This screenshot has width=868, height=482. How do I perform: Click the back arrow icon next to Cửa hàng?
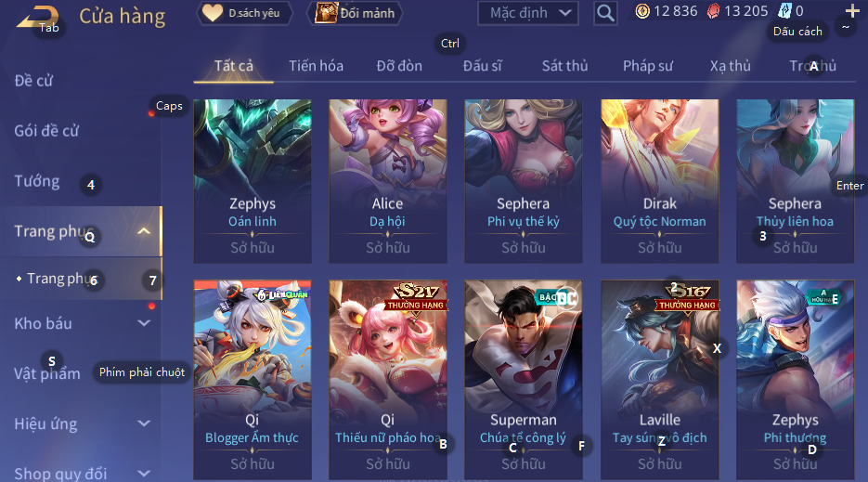(37, 17)
